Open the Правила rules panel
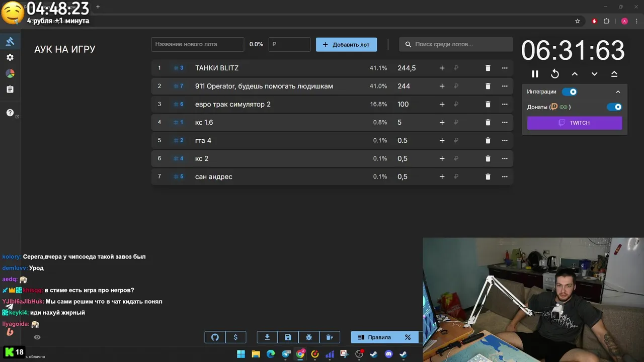This screenshot has height=362, width=644. pyautogui.click(x=374, y=337)
